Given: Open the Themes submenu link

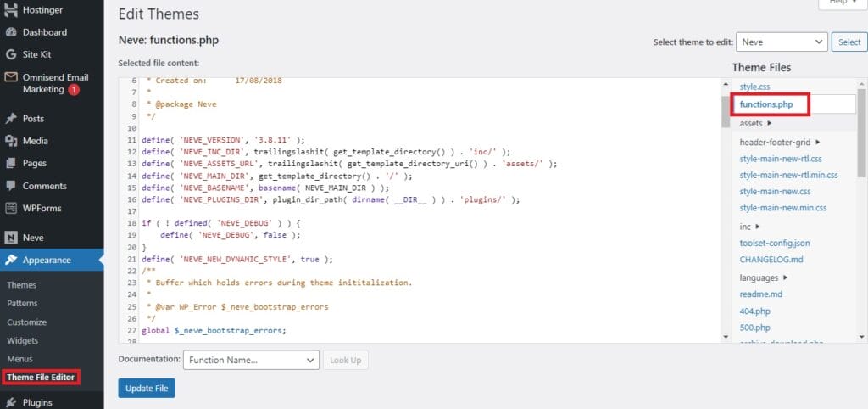Looking at the screenshot, I should click(x=21, y=285).
